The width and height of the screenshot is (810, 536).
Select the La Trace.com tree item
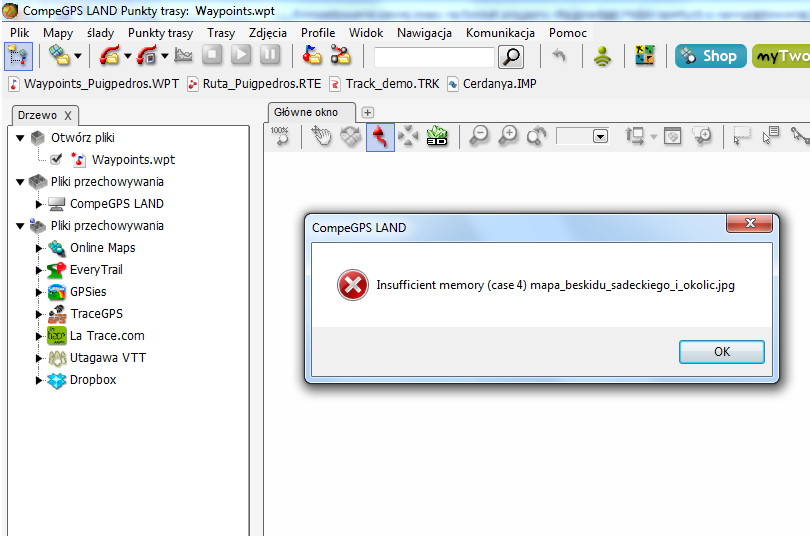point(107,336)
